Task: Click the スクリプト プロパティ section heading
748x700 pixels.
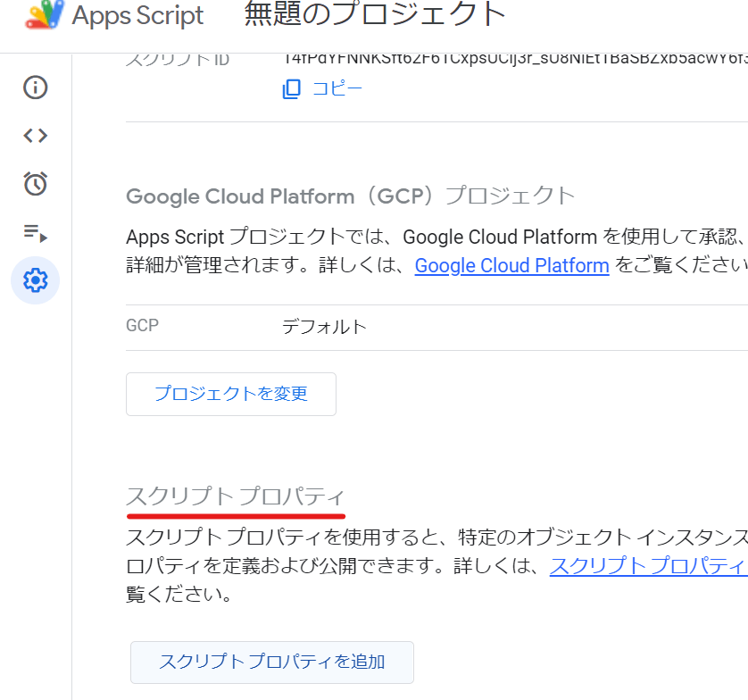Action: (235, 496)
